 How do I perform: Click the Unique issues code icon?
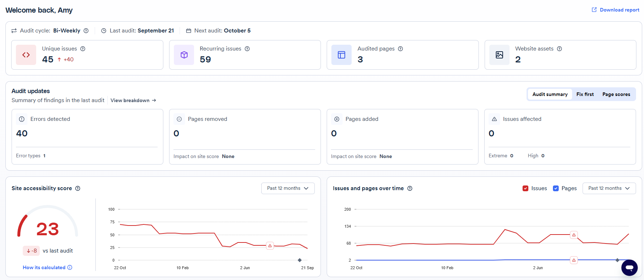click(x=26, y=55)
